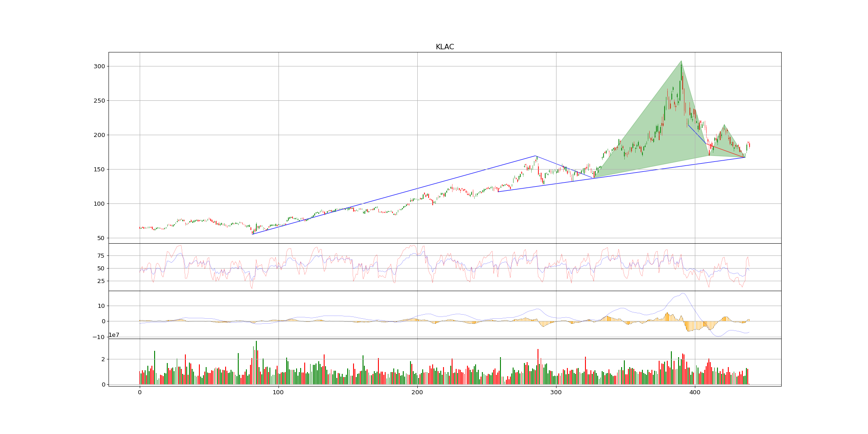
Task: Click the 300 price axis label
Action: click(99, 66)
